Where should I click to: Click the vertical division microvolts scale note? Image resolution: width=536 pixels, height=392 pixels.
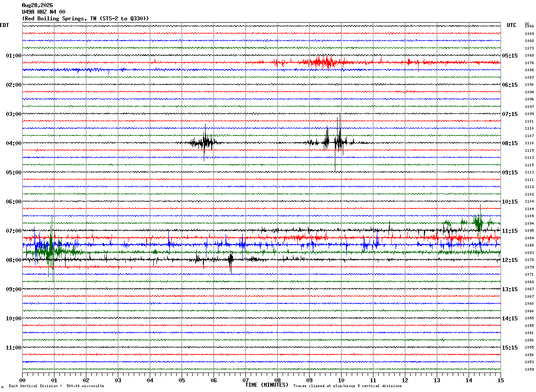[56, 386]
